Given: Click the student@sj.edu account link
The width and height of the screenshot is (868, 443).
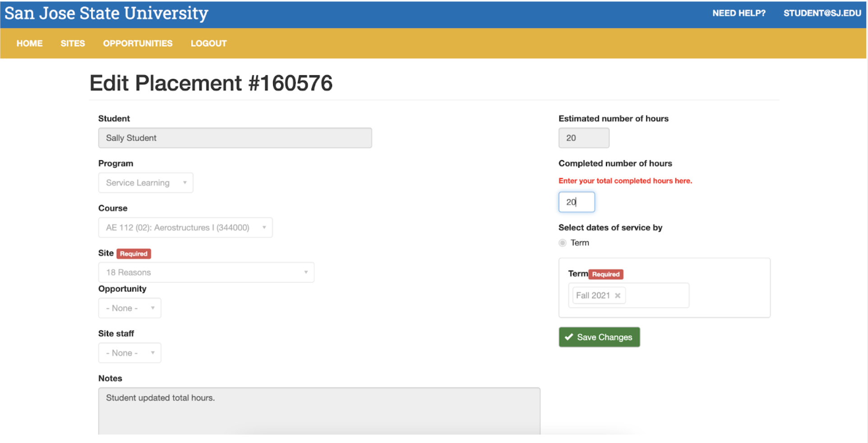Looking at the screenshot, I should pos(822,13).
